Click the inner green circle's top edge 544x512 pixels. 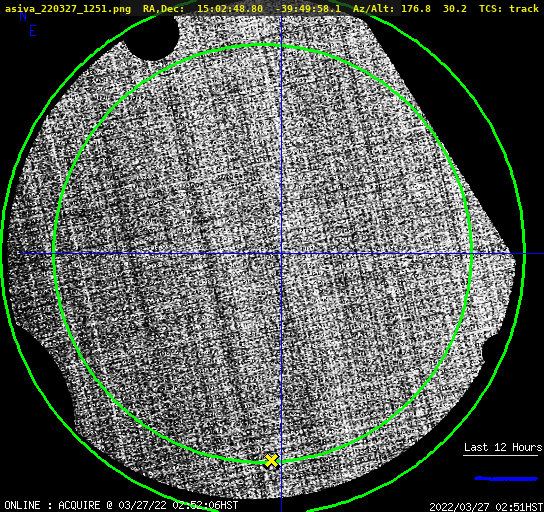262,45
